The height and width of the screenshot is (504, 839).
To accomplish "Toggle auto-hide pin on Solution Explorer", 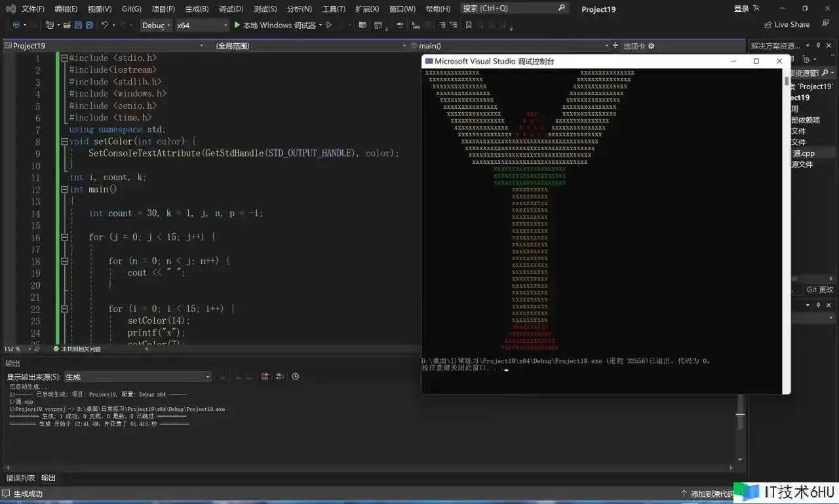I will 818,46.
